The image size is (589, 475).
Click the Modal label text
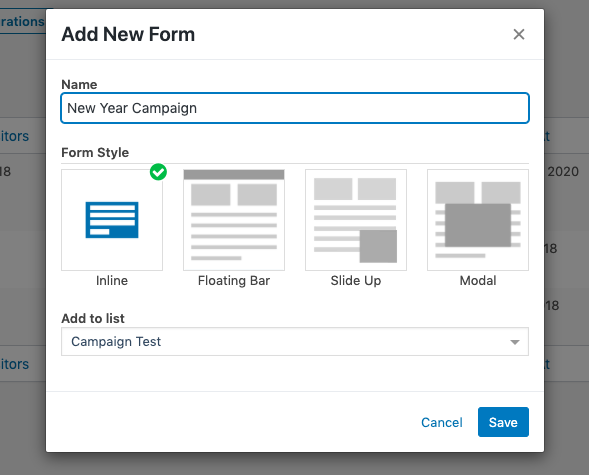[x=478, y=281]
